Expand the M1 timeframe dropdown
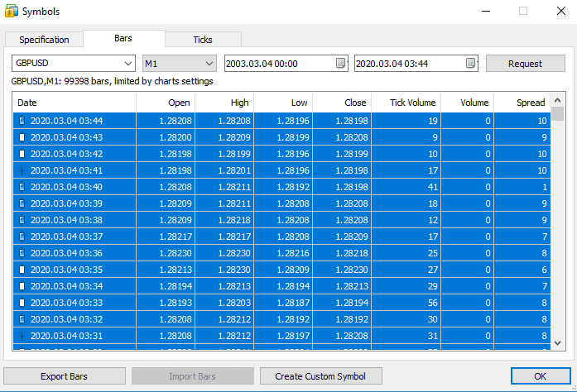 (x=209, y=63)
